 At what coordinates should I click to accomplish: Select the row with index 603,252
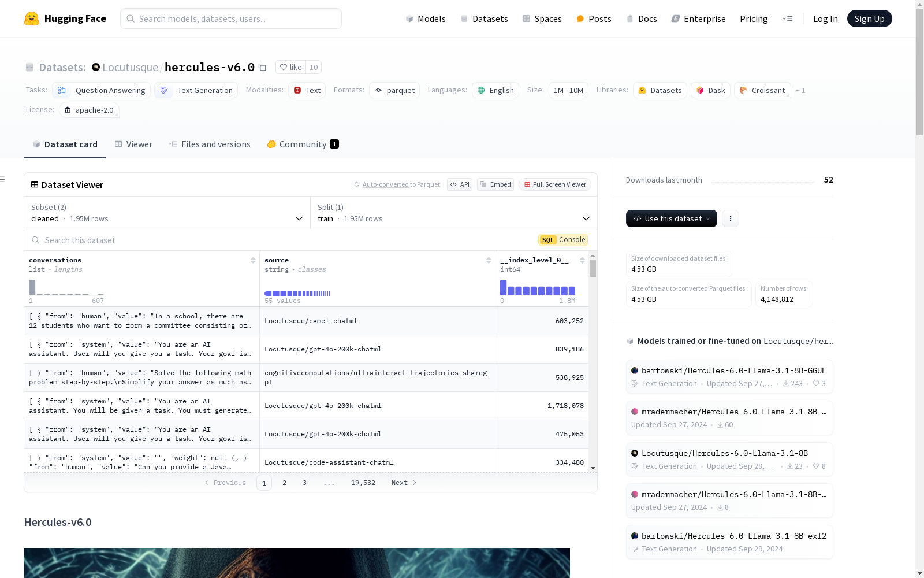coord(306,321)
